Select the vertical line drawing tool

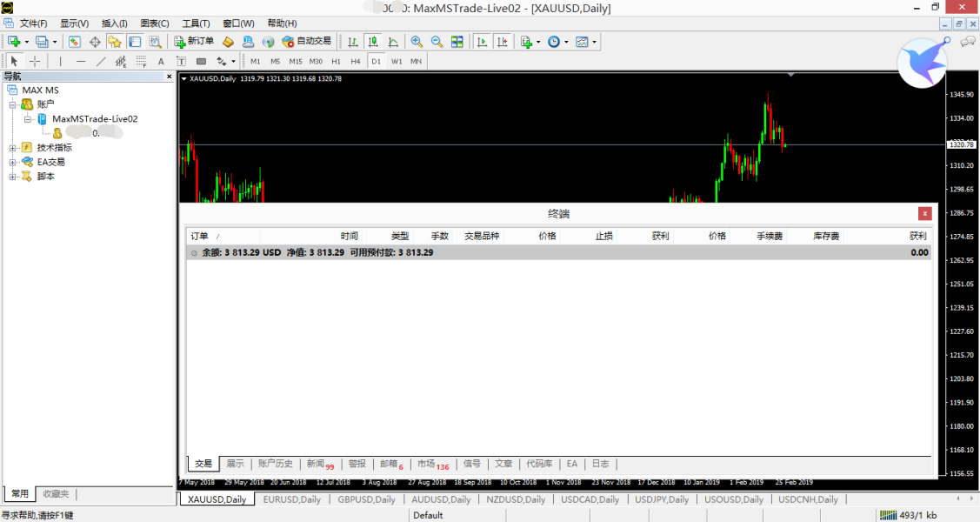(x=60, y=61)
